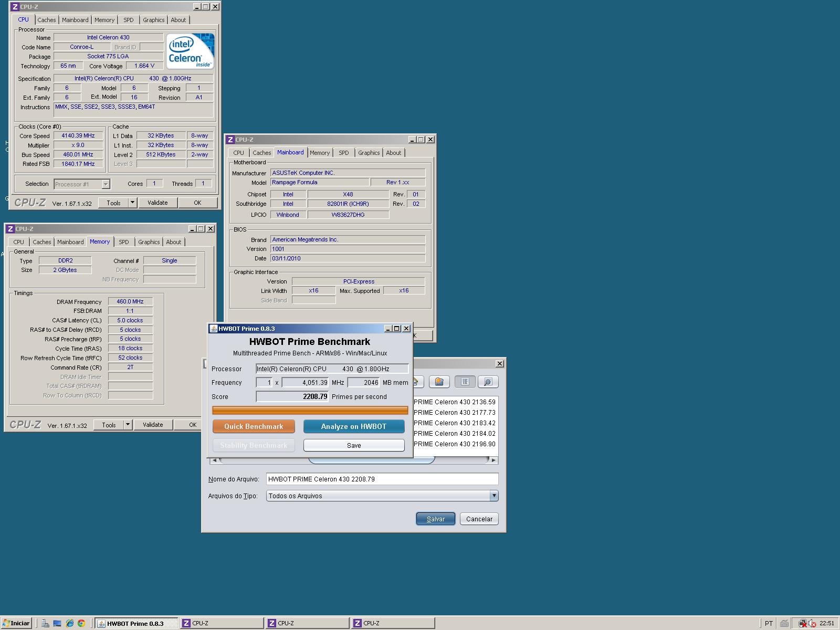Create a new folder in save dialog
The height and width of the screenshot is (630, 840).
pyautogui.click(x=439, y=382)
